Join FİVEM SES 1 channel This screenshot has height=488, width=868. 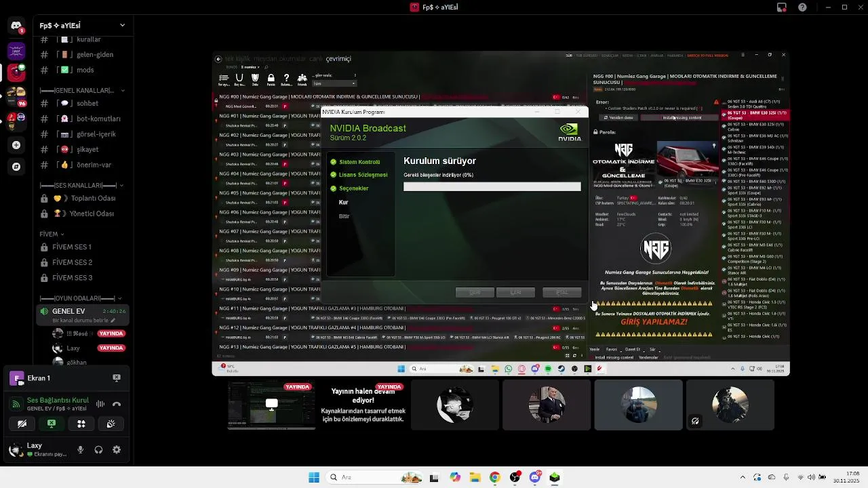pos(82,247)
